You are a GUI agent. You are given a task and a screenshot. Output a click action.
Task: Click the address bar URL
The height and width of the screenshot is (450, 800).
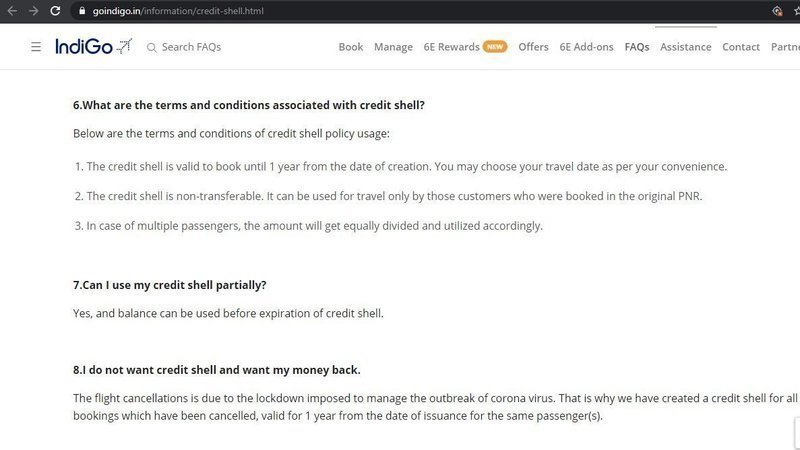(178, 11)
